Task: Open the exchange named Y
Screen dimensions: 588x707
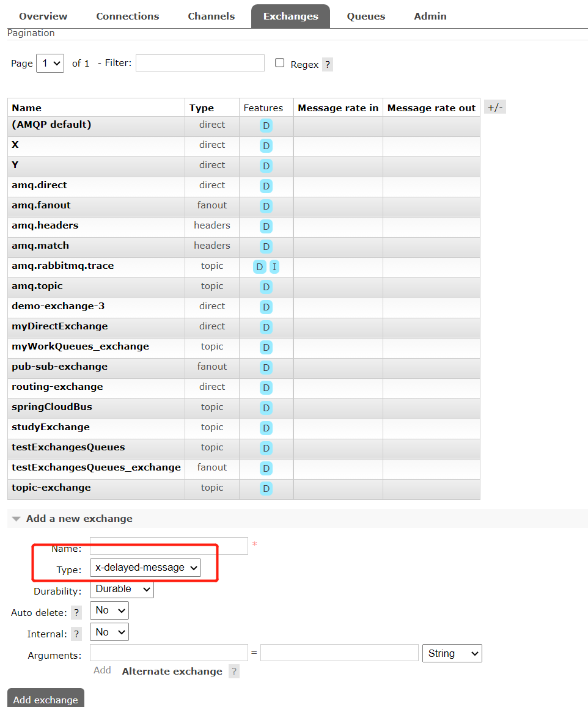Action: point(15,164)
